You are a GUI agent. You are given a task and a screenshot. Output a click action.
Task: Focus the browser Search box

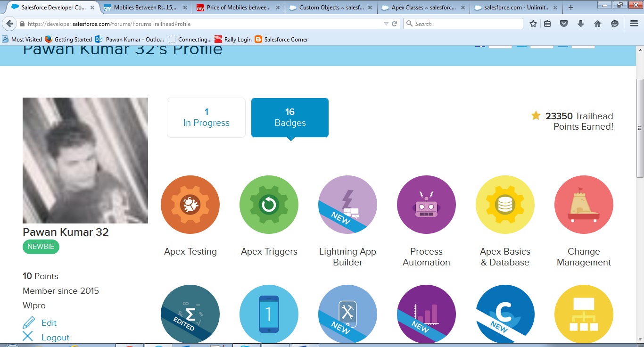(463, 24)
